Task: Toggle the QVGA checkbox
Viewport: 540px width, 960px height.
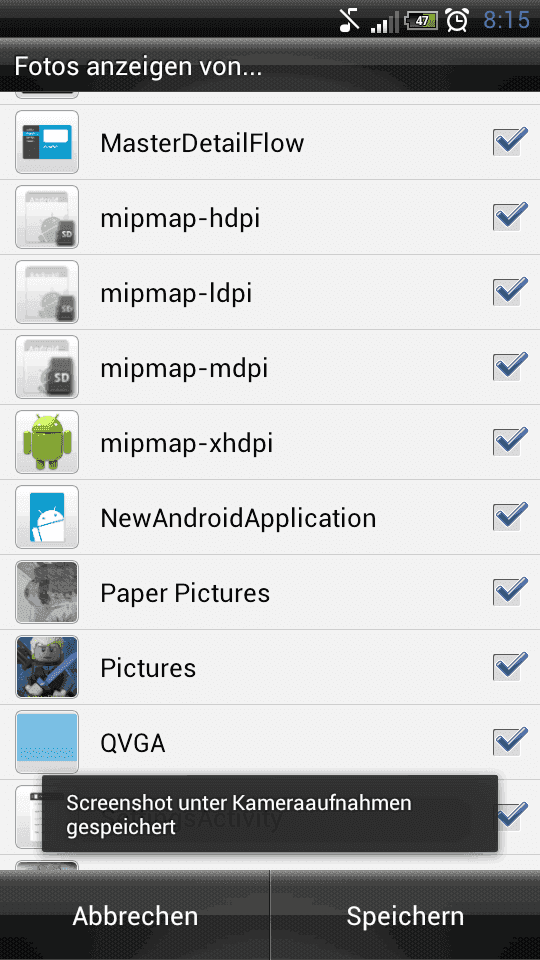Action: tap(510, 741)
